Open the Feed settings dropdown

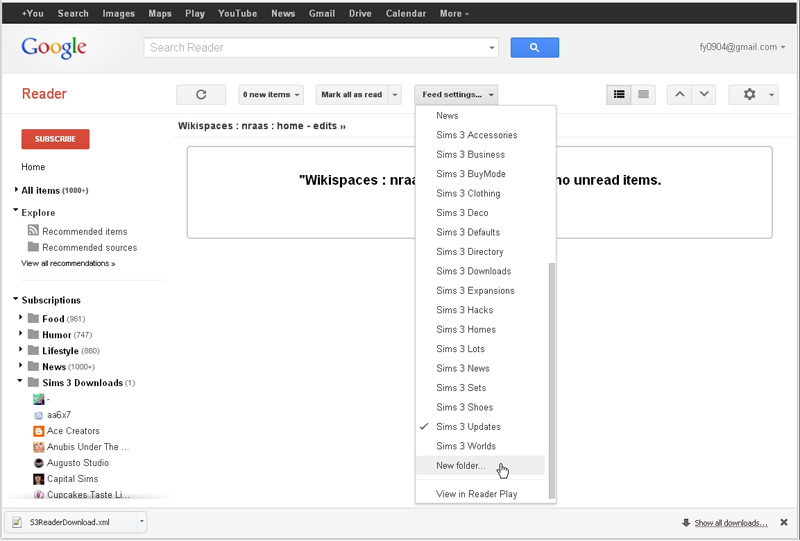456,94
